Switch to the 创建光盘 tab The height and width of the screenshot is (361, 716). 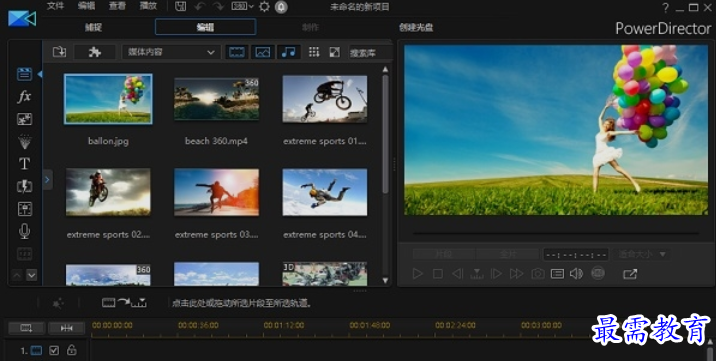click(x=416, y=27)
